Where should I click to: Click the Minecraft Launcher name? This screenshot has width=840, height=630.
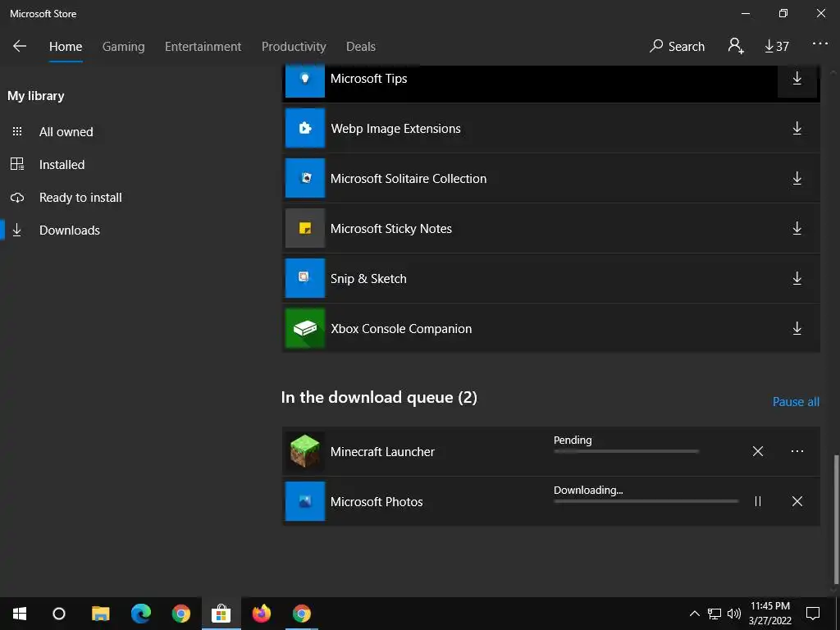(382, 452)
